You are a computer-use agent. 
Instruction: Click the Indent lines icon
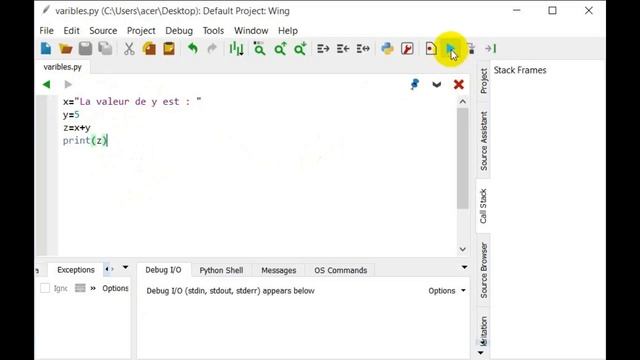pos(323,49)
